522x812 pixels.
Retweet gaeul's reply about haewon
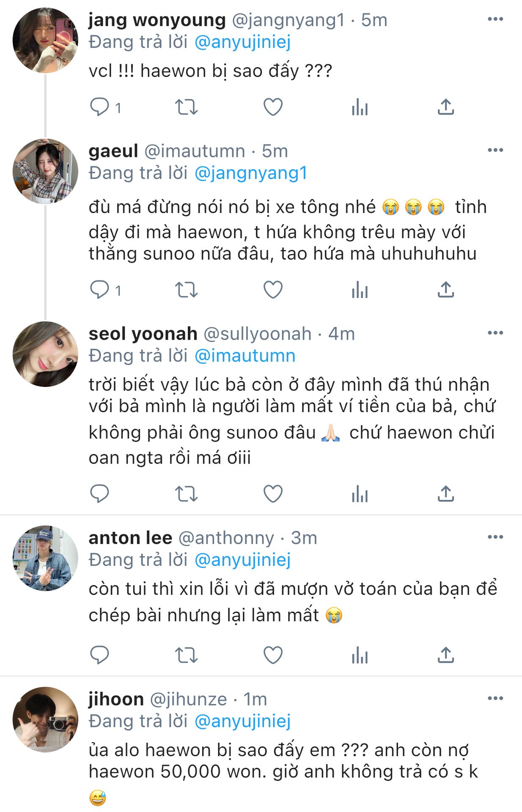pyautogui.click(x=186, y=290)
